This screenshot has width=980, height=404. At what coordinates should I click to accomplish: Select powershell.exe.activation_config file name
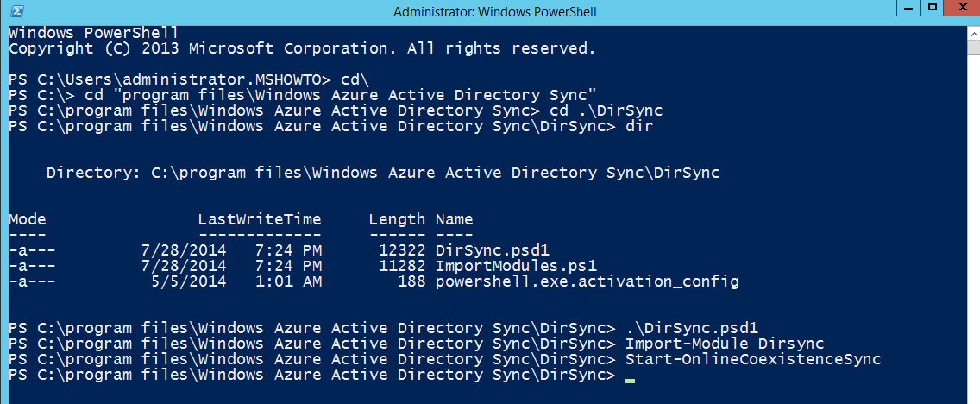[587, 282]
